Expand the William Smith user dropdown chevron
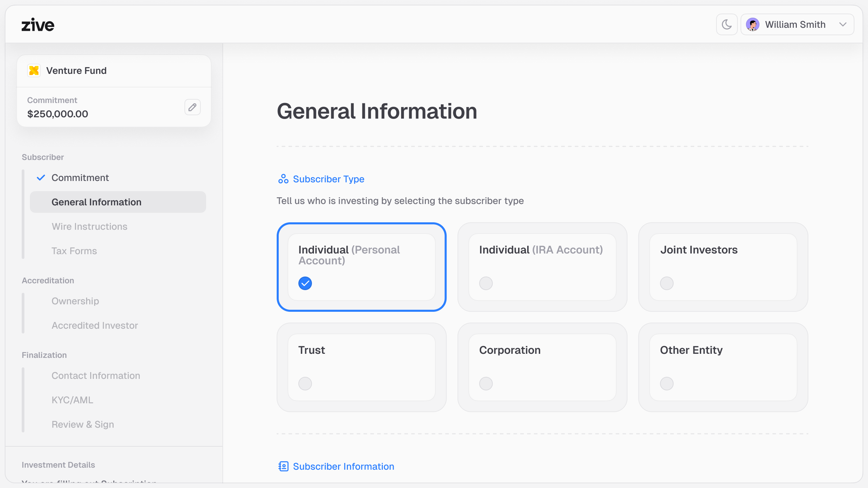The height and width of the screenshot is (488, 868). pyautogui.click(x=843, y=24)
